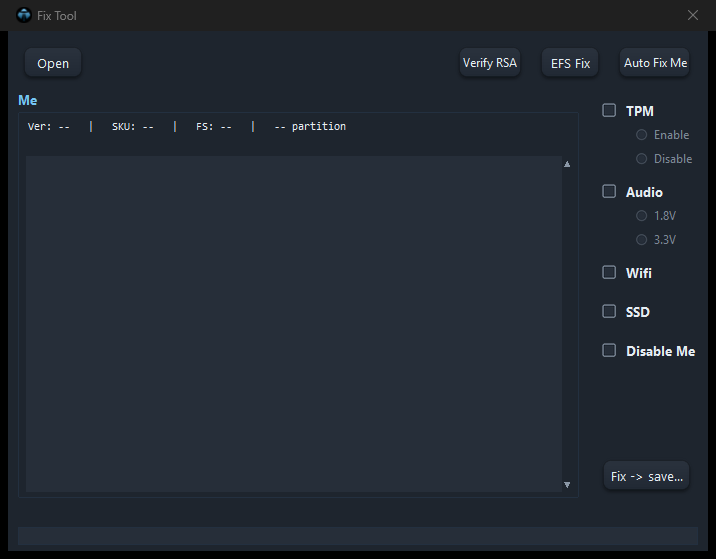Click the 'Me' section heading
716x559 pixels.
[27, 100]
